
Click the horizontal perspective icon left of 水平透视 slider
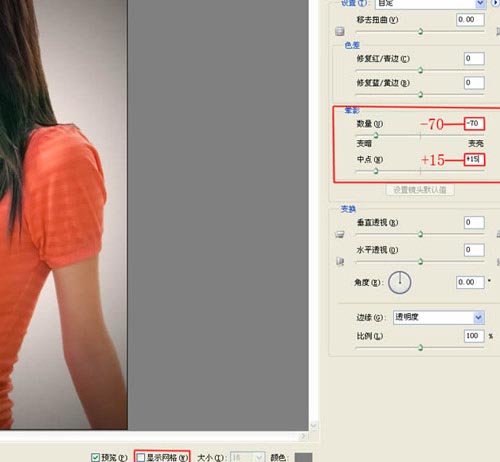click(x=340, y=262)
